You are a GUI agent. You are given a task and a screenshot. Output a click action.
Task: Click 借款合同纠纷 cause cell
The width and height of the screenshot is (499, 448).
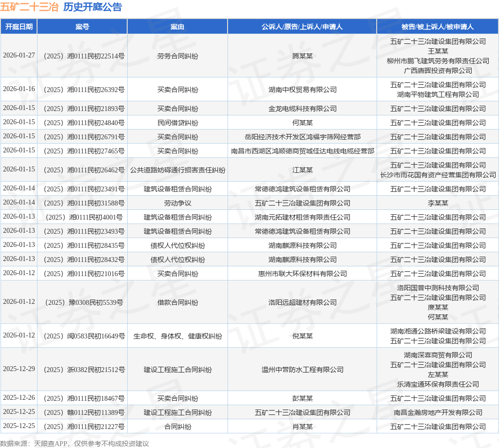click(177, 302)
